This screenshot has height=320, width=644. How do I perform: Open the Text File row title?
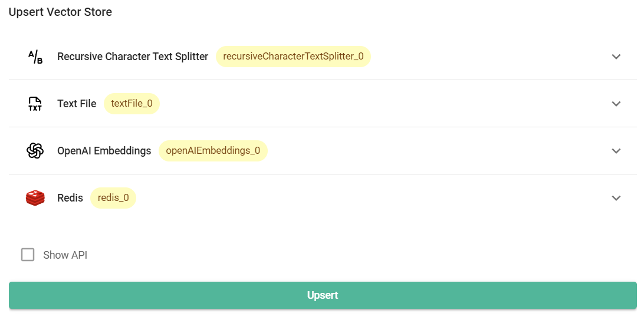pos(77,104)
